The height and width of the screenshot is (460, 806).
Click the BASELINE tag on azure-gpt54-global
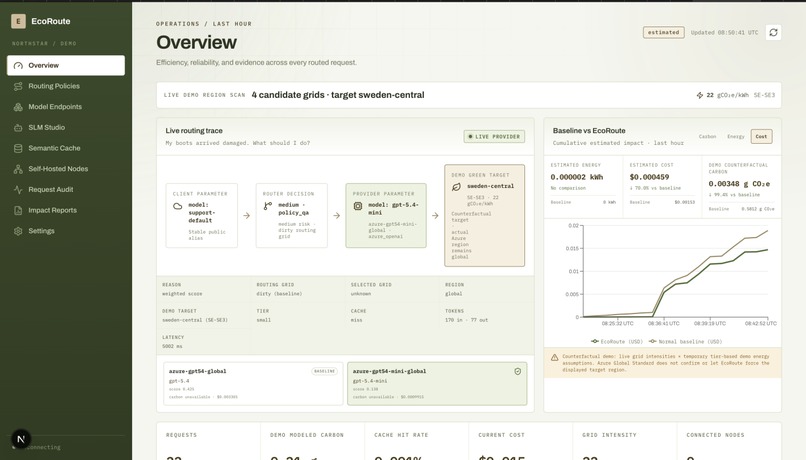(x=324, y=371)
